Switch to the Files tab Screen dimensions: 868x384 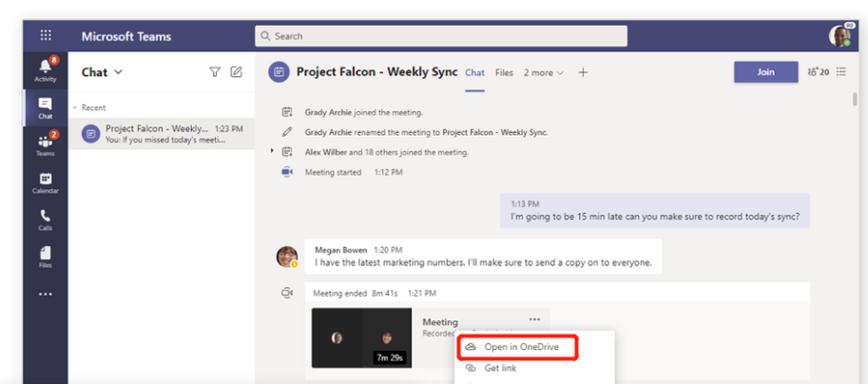point(504,72)
